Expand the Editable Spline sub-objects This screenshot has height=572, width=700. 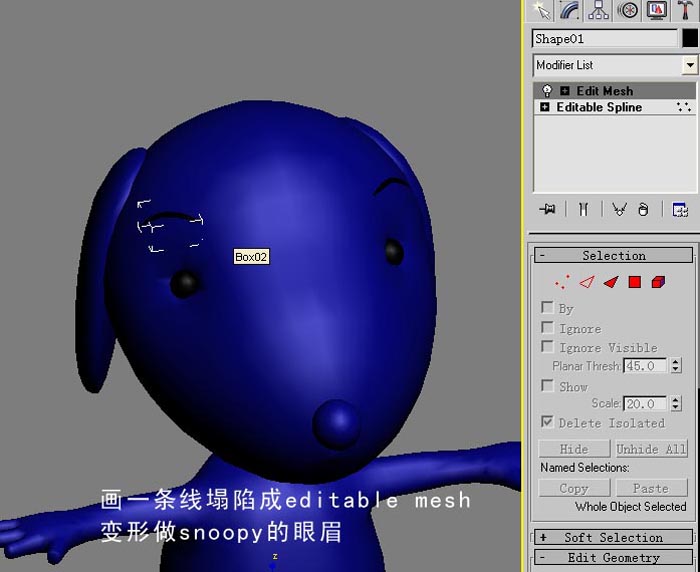point(545,107)
